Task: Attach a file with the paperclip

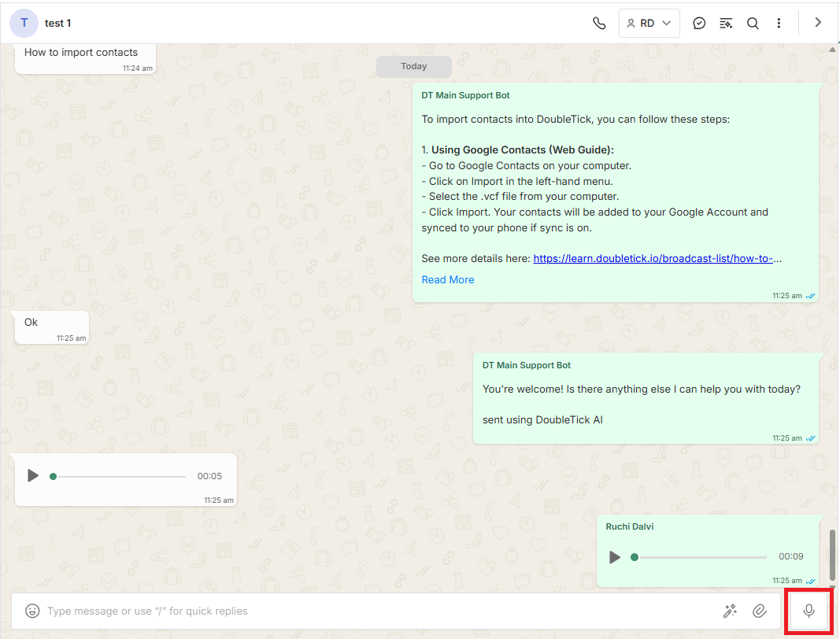Action: [x=759, y=611]
